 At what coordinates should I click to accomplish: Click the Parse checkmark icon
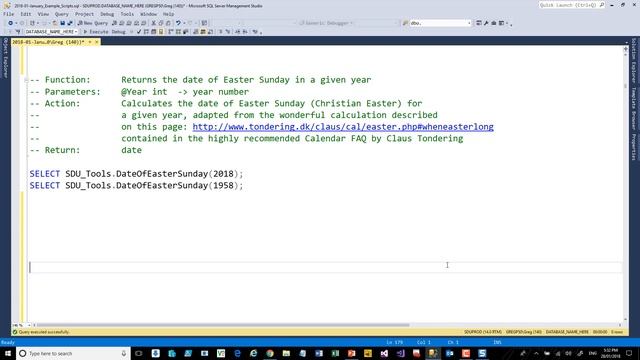(139, 31)
